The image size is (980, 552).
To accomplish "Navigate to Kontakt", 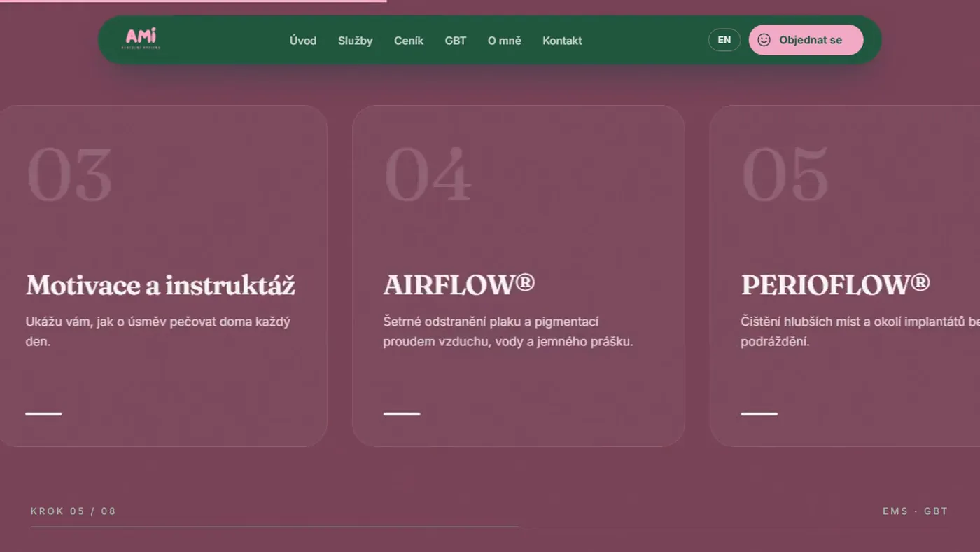I will pyautogui.click(x=562, y=41).
